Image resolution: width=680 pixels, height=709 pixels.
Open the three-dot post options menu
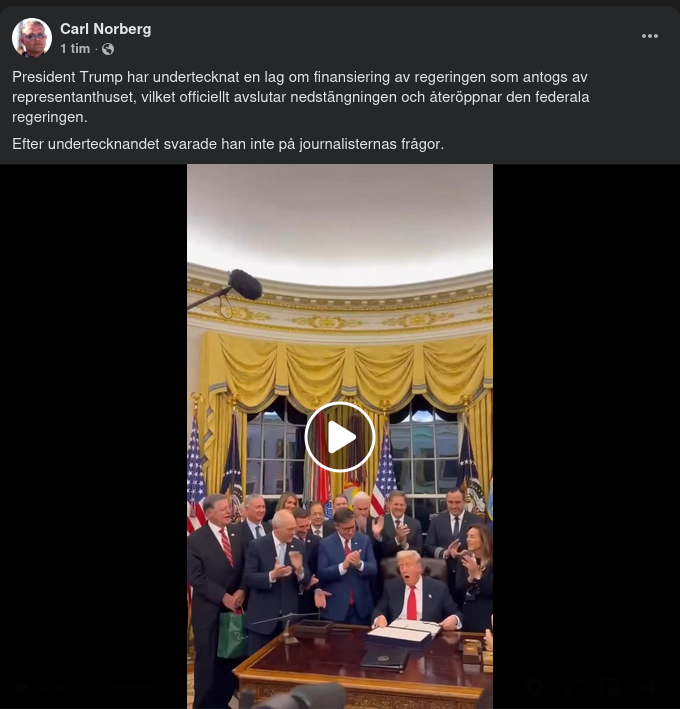tap(650, 36)
